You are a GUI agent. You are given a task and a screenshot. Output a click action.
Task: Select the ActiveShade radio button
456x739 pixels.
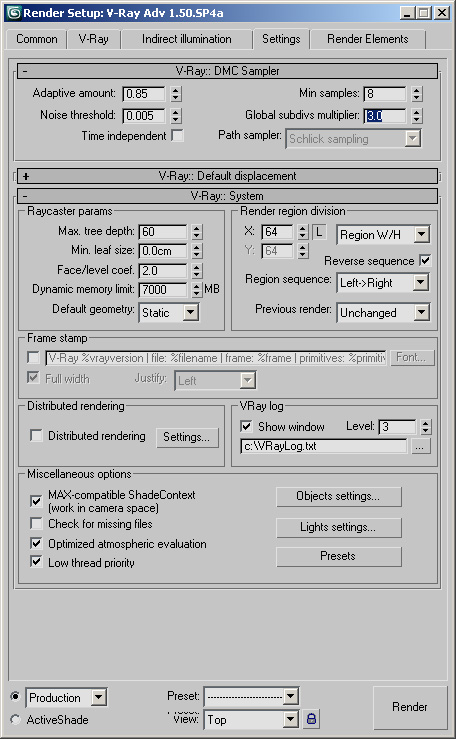coord(16,720)
